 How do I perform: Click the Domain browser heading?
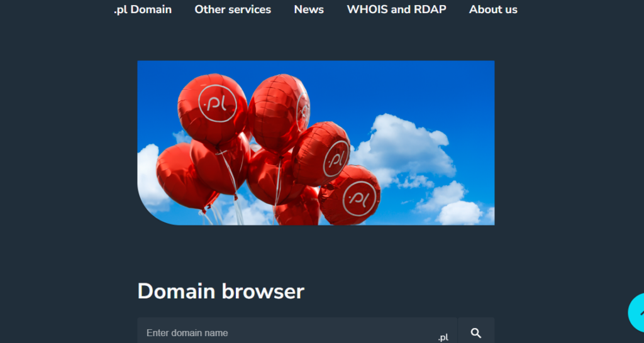click(221, 291)
